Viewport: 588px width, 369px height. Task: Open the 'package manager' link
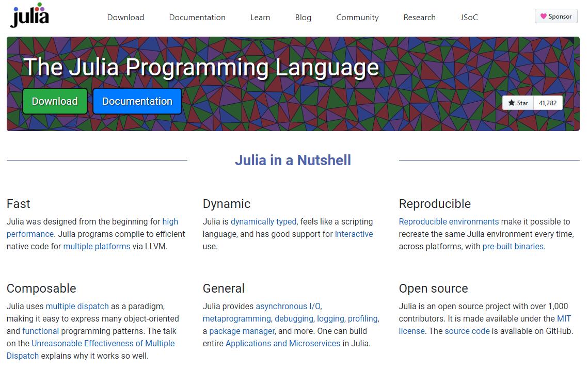242,331
